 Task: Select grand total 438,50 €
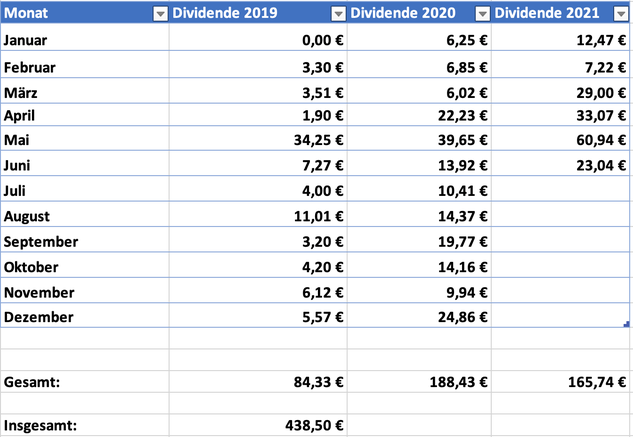[x=258, y=425]
